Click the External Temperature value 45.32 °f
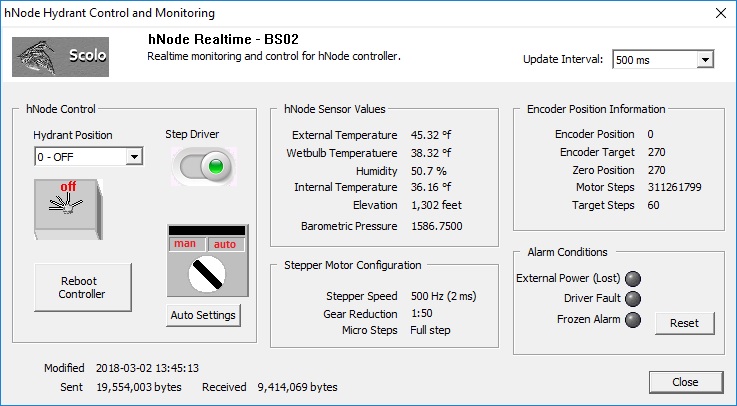Screen dimensions: 737x406 (x=431, y=135)
